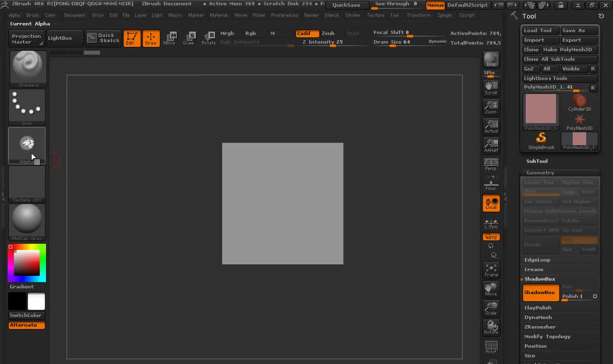Screen dimensions: 613x364
Task: Expand the ZRemesher subsection
Action: 540,327
